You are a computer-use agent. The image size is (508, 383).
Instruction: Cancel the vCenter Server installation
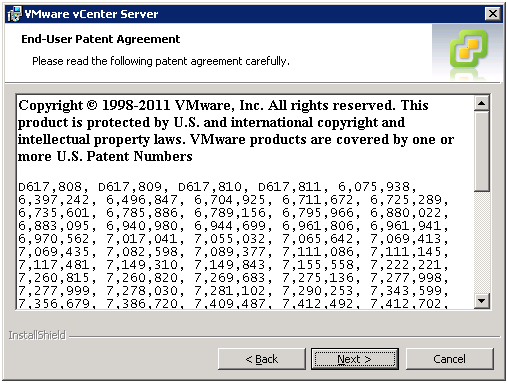click(449, 359)
